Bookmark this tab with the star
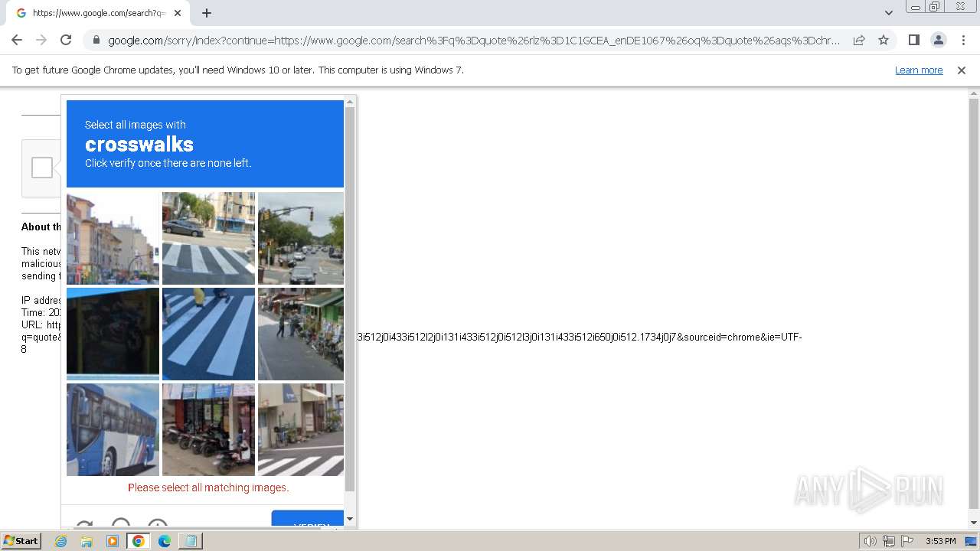980x551 pixels. tap(884, 40)
